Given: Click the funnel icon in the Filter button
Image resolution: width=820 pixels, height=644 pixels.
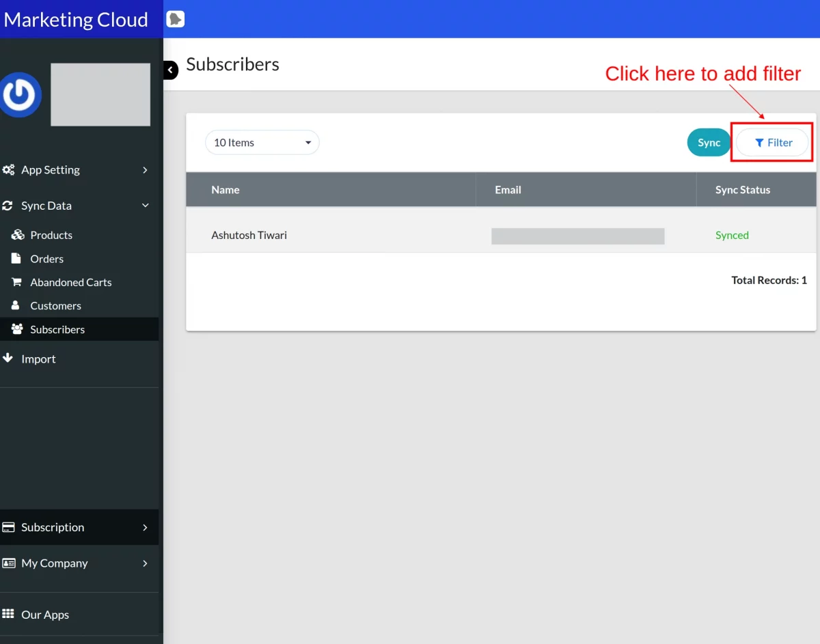Looking at the screenshot, I should [x=759, y=143].
